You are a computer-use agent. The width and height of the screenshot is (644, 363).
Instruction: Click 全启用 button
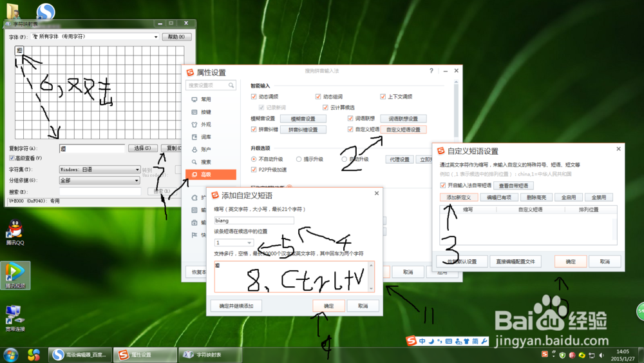[569, 197]
